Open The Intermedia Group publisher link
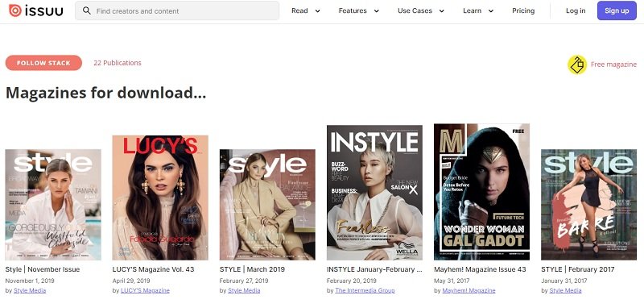This screenshot has height=308, width=644. [365, 290]
